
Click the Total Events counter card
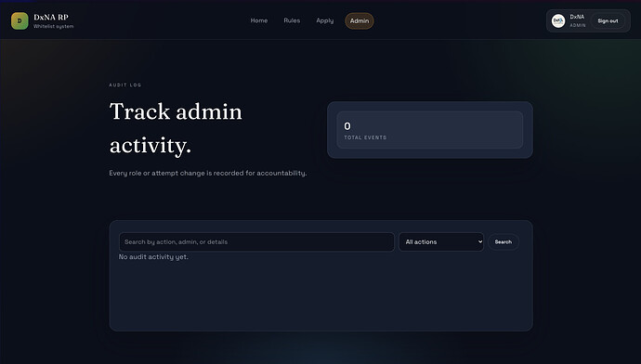click(429, 130)
